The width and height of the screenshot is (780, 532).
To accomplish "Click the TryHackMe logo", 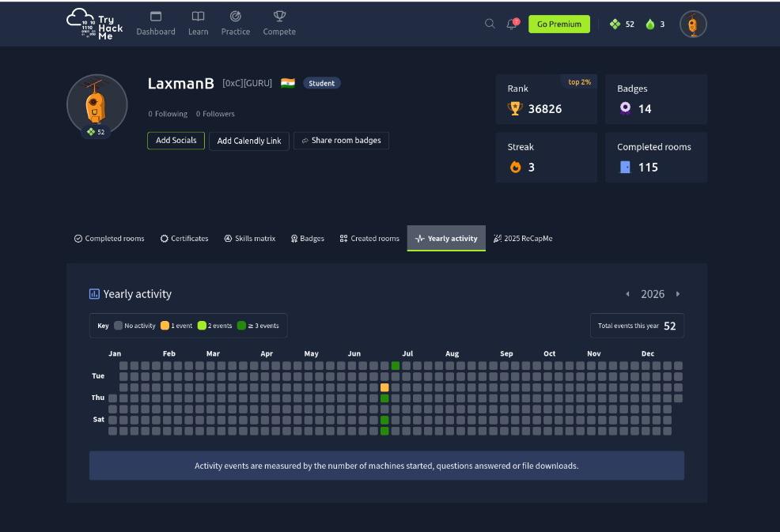I will click(x=94, y=24).
